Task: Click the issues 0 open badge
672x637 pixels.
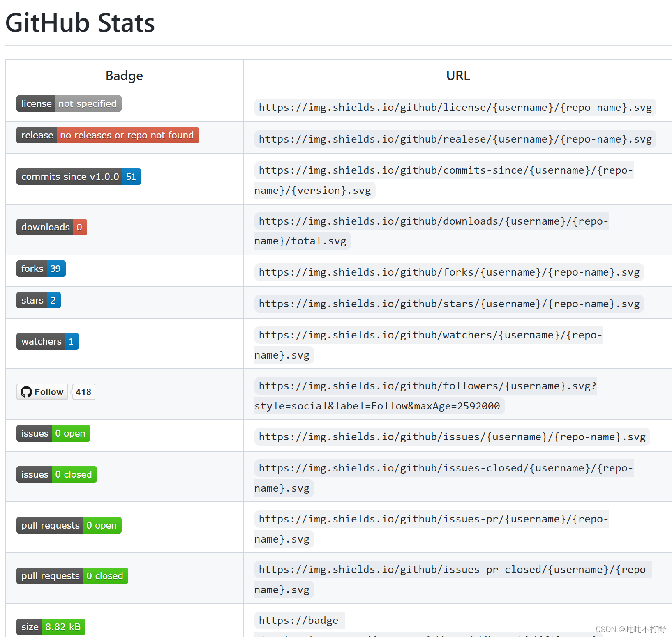Action: click(x=53, y=433)
